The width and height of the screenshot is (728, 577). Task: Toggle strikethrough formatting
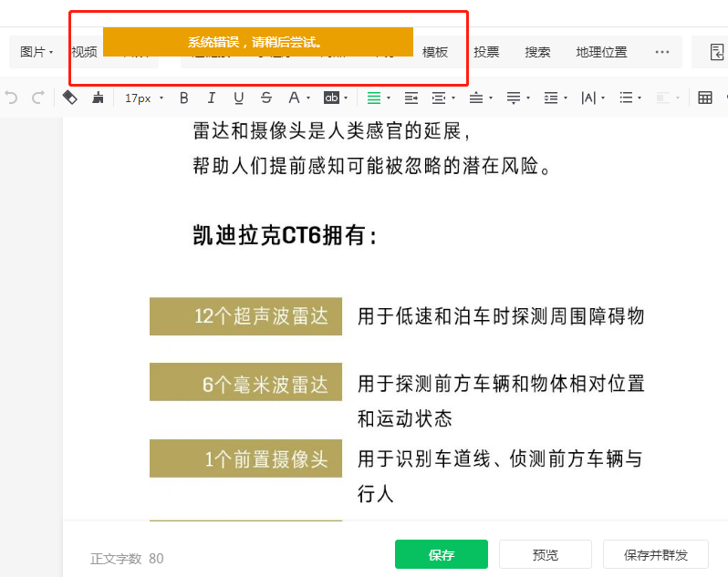coord(266,98)
